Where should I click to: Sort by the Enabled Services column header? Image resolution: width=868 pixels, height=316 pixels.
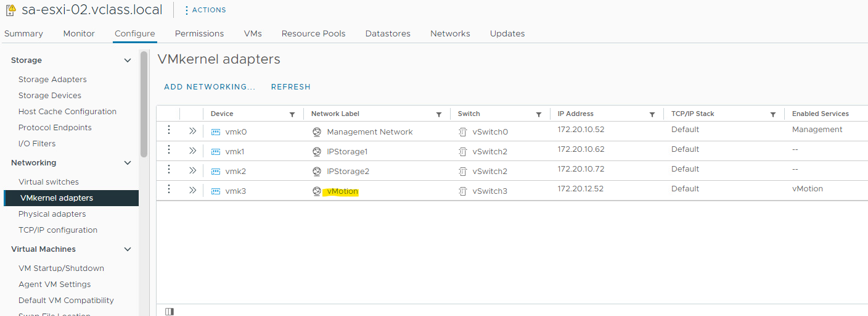(821, 114)
